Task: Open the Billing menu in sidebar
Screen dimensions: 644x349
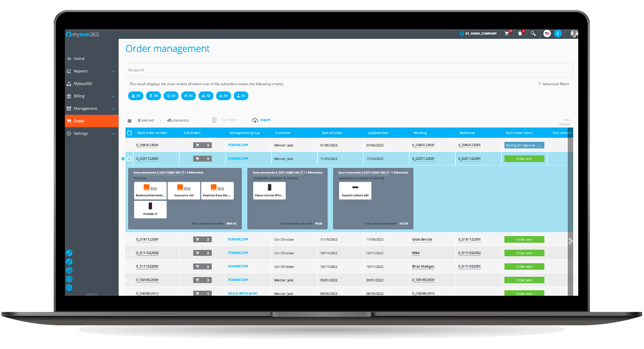Action: 79,96
